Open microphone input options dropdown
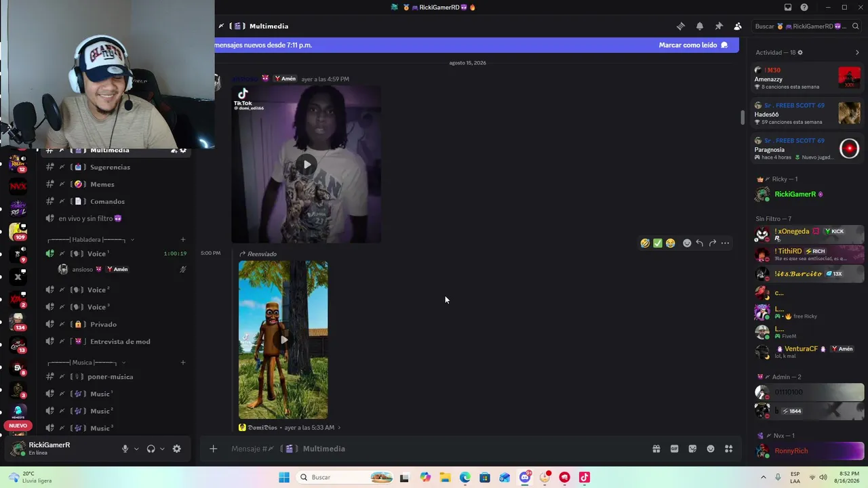 (x=136, y=449)
